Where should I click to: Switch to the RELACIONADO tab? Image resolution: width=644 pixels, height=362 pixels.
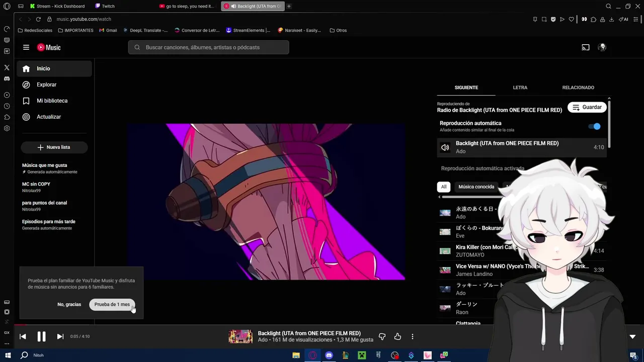pos(578,87)
